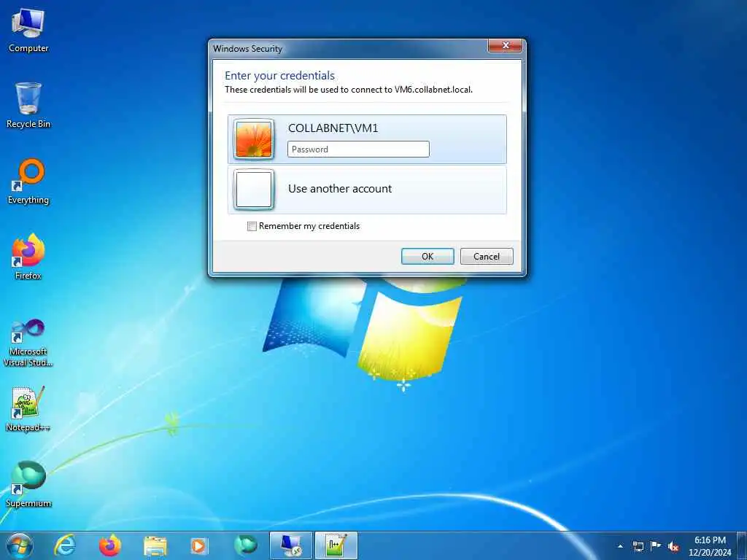Open the Windows Start menu orb

[x=20, y=545]
